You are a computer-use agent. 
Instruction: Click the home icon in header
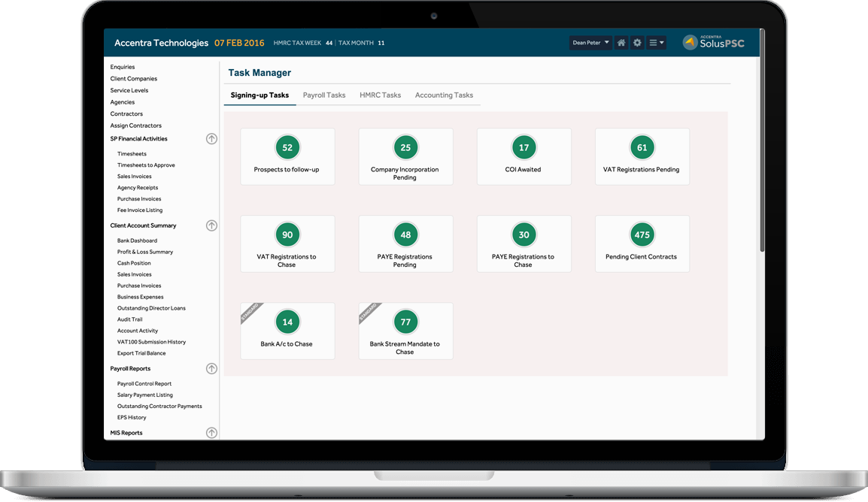coord(621,43)
